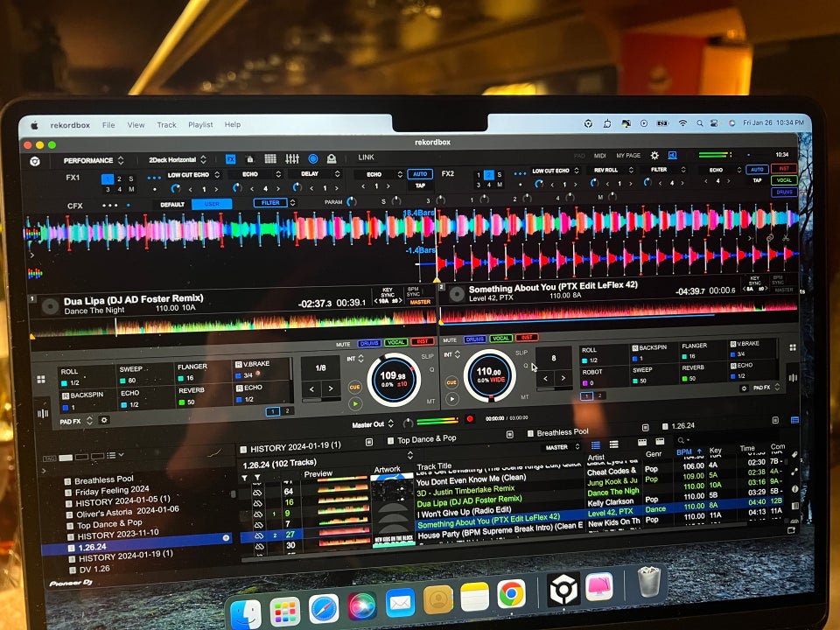Open browser search magnifier icon
Screen dimensions: 840x630
tap(681, 440)
